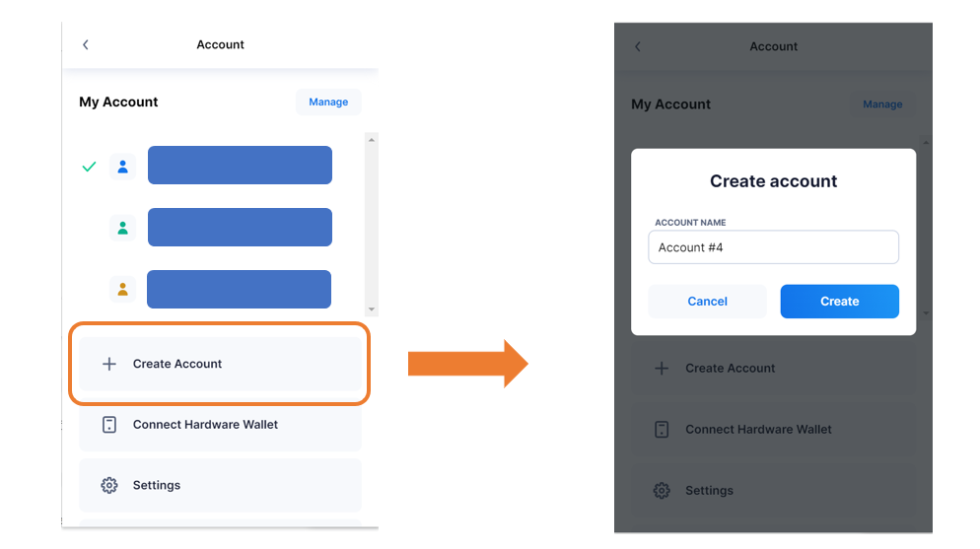This screenshot has width=980, height=549.
Task: Click the blue avatar icon of first account
Action: [122, 167]
